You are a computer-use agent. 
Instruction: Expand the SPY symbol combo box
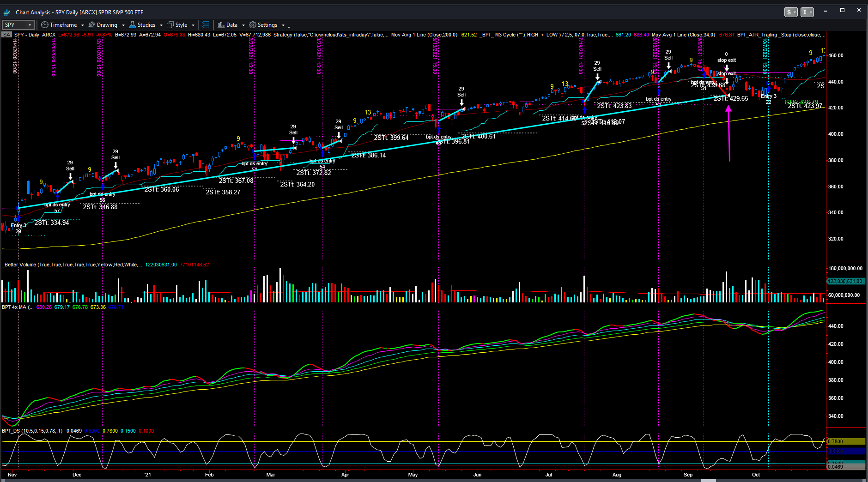[30, 25]
